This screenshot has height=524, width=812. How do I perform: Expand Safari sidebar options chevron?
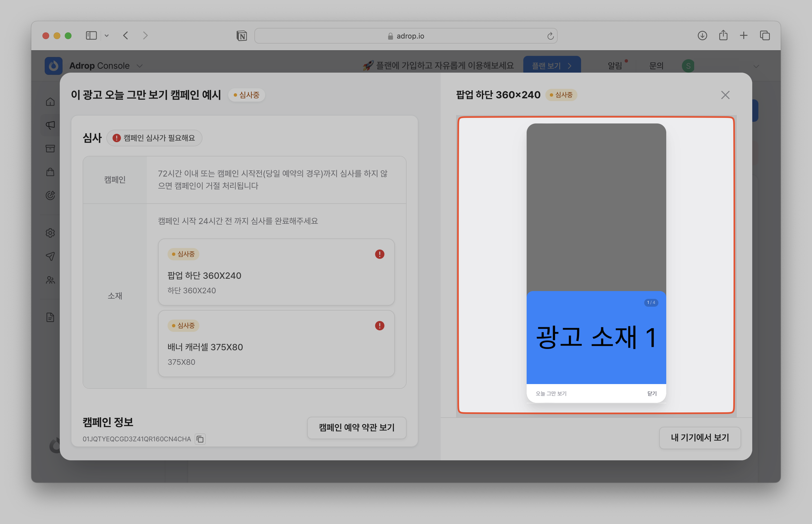(x=106, y=36)
